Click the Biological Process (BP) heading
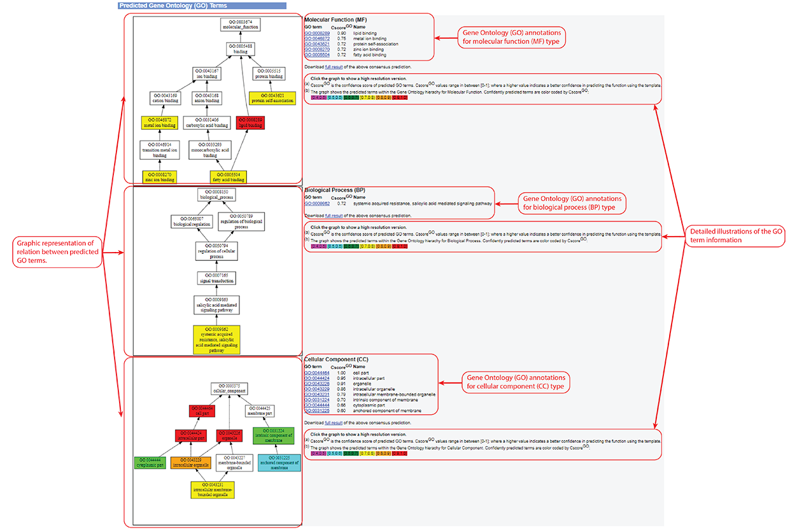This screenshot has width=790, height=532. click(335, 190)
